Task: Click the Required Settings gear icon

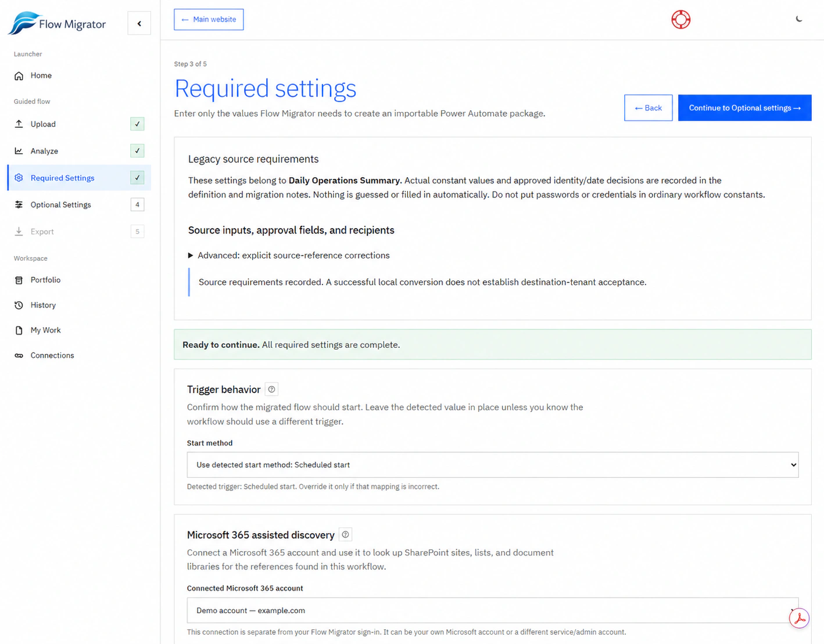Action: (x=19, y=178)
